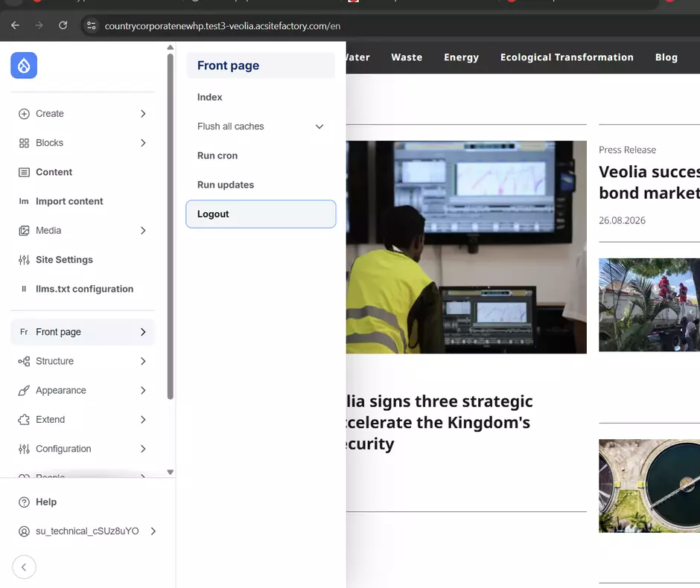Expand the Media submenu chevron
The image size is (700, 588).
click(143, 231)
